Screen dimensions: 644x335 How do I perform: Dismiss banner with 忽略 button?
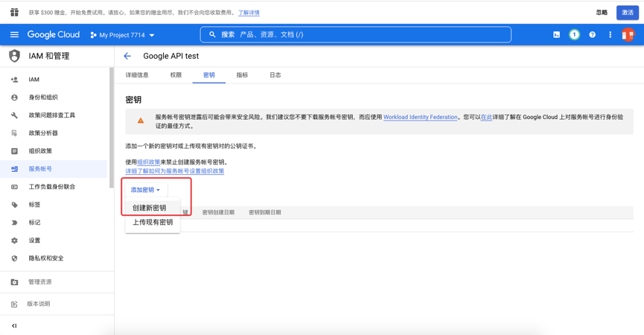click(602, 13)
